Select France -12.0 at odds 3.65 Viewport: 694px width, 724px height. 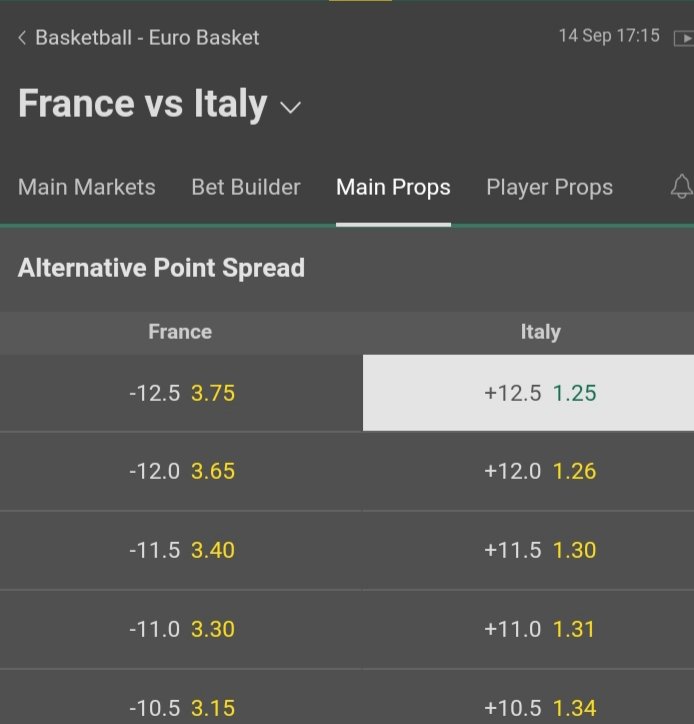tap(181, 471)
